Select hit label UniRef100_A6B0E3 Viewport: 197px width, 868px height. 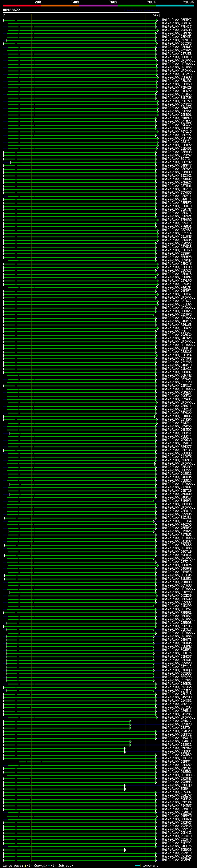click(176, 57)
